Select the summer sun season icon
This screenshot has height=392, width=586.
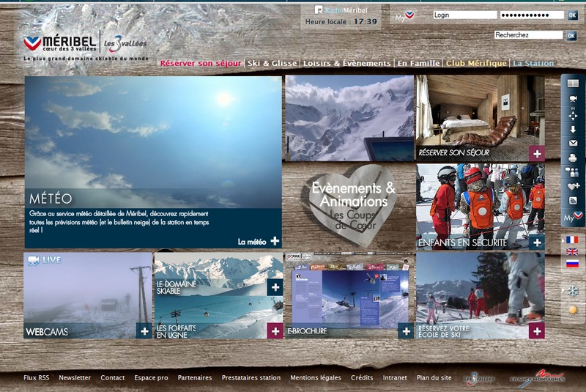point(573,310)
